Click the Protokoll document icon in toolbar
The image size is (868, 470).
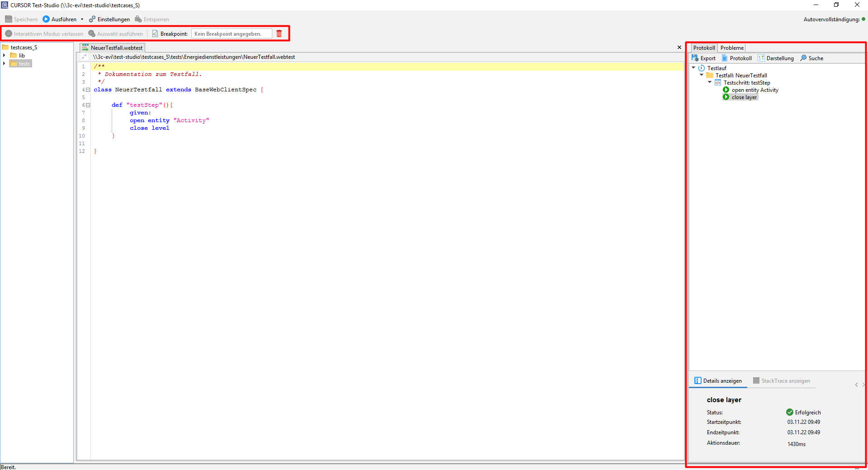coord(725,58)
